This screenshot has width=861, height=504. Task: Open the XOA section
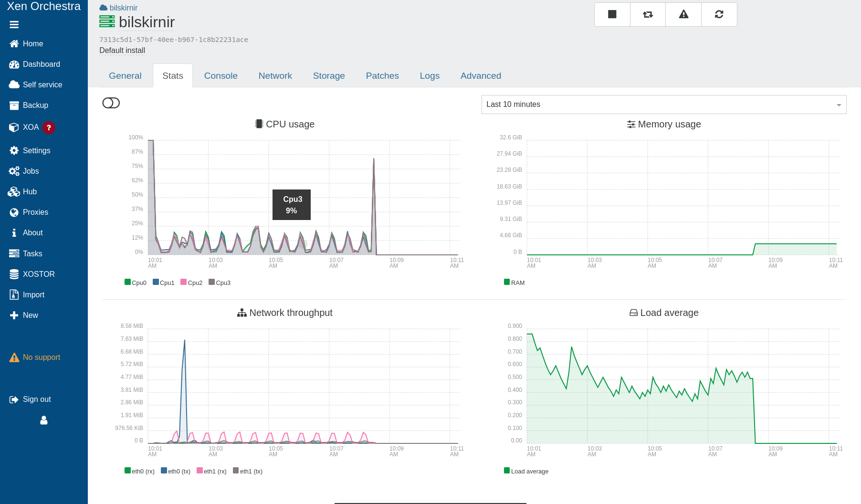click(24, 127)
